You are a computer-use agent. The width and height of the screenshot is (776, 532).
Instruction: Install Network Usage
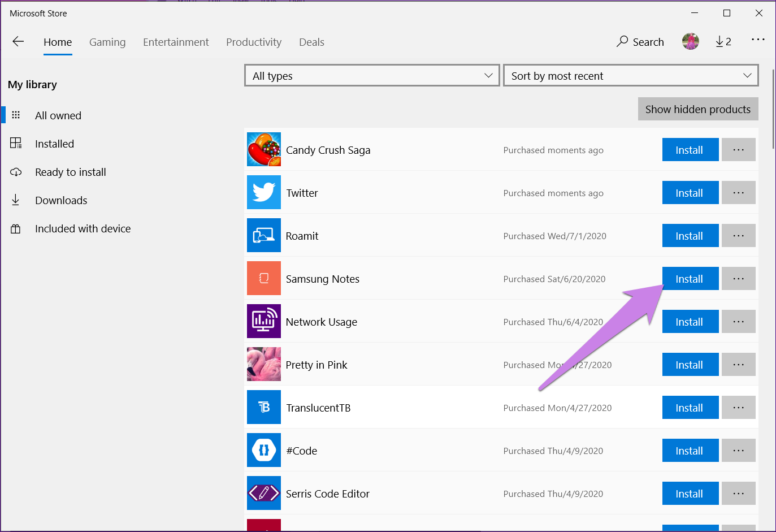click(x=690, y=322)
